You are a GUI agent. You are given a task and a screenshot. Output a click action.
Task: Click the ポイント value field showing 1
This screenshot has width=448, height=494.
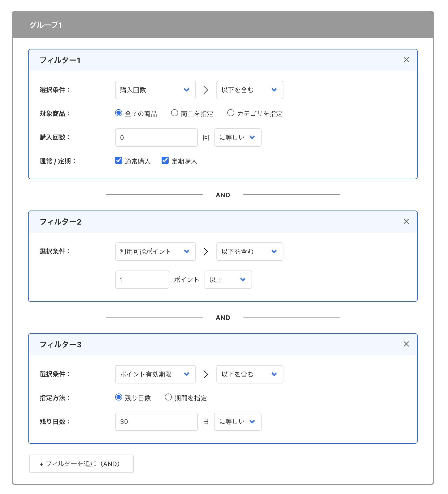click(142, 279)
